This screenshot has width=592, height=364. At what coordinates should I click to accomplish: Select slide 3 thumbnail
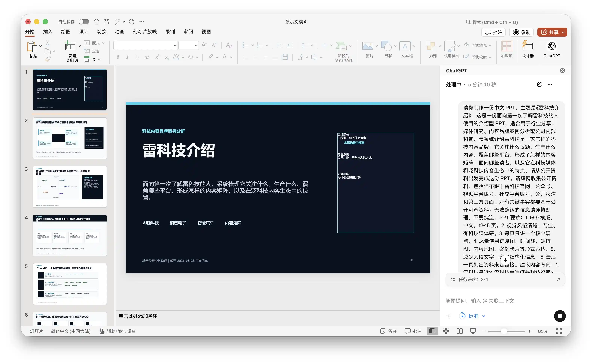click(70, 187)
